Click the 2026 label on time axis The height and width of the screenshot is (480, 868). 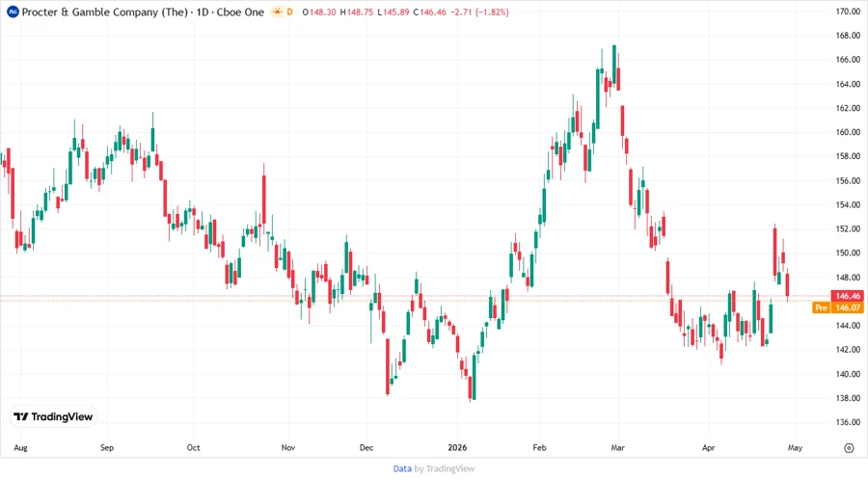(457, 448)
